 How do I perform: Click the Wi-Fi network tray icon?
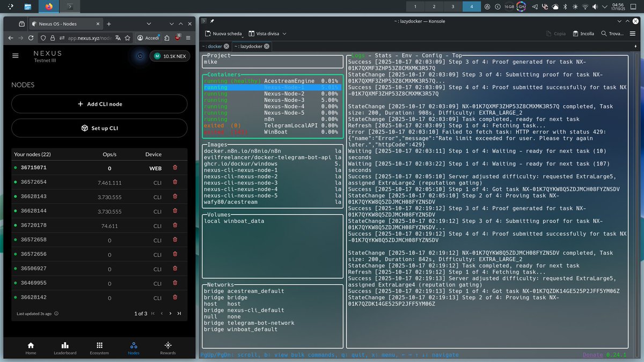pos(586,6)
